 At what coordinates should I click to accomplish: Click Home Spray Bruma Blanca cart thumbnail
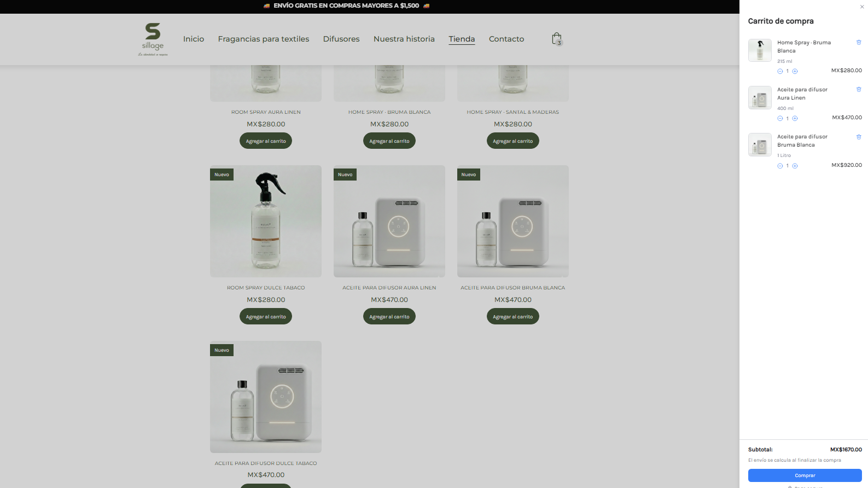(x=760, y=50)
